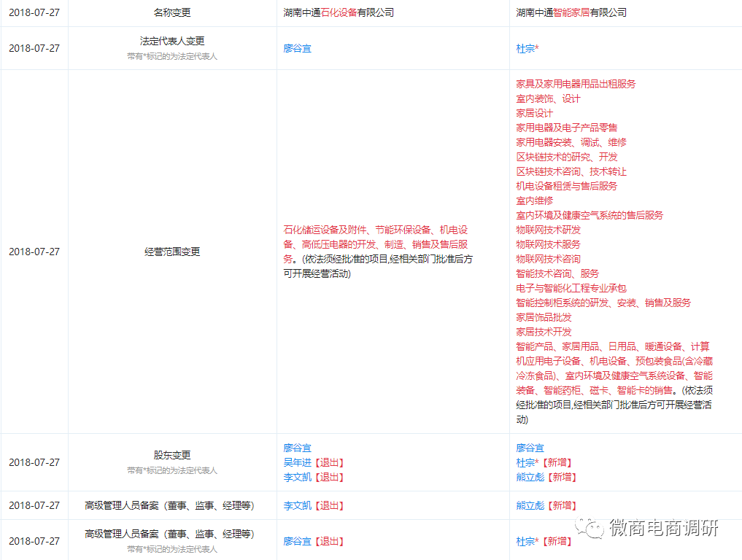Screen dimensions: 742x560
Task: Click date 2018-07-27 in 法定代表人变更 row
Action: 34,48
